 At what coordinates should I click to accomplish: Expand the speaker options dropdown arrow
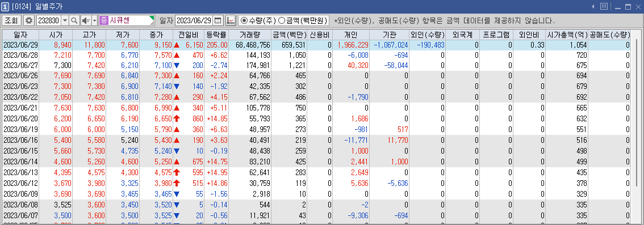pyautogui.click(x=94, y=20)
